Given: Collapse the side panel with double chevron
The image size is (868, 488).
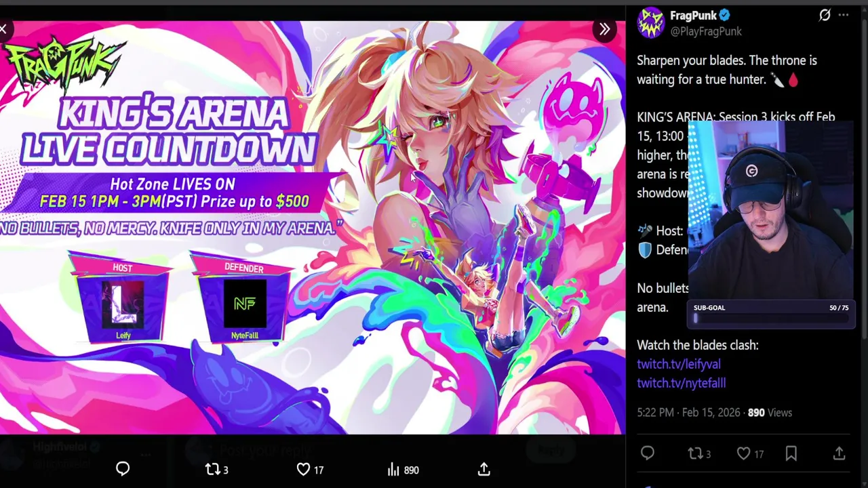Looking at the screenshot, I should point(604,29).
